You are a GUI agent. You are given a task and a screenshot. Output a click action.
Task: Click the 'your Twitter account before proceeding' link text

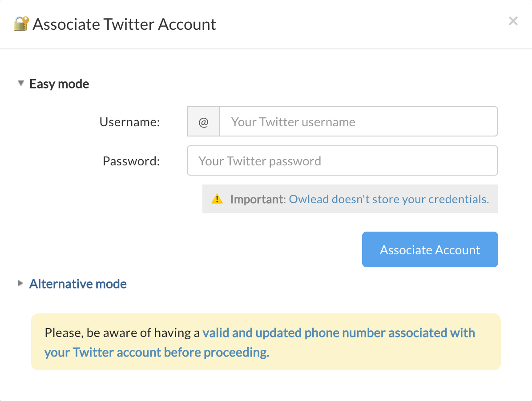(157, 352)
